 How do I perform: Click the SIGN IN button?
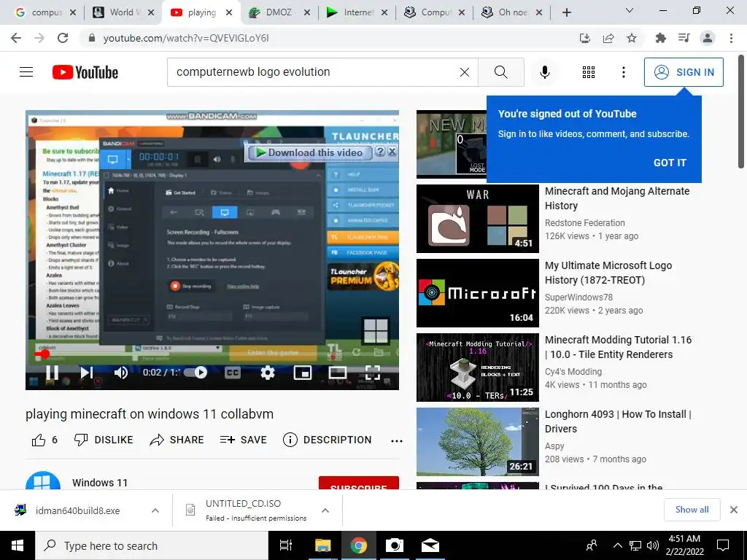(x=684, y=72)
